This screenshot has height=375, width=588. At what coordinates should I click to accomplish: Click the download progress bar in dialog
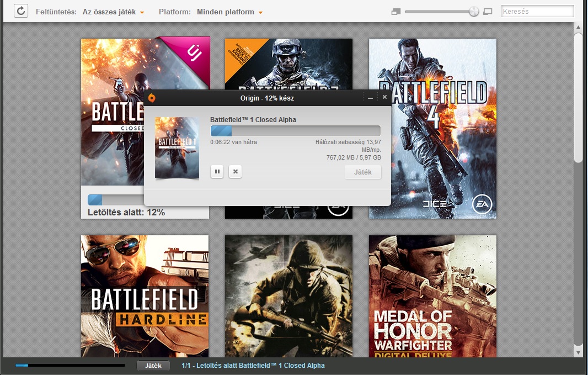click(x=296, y=131)
